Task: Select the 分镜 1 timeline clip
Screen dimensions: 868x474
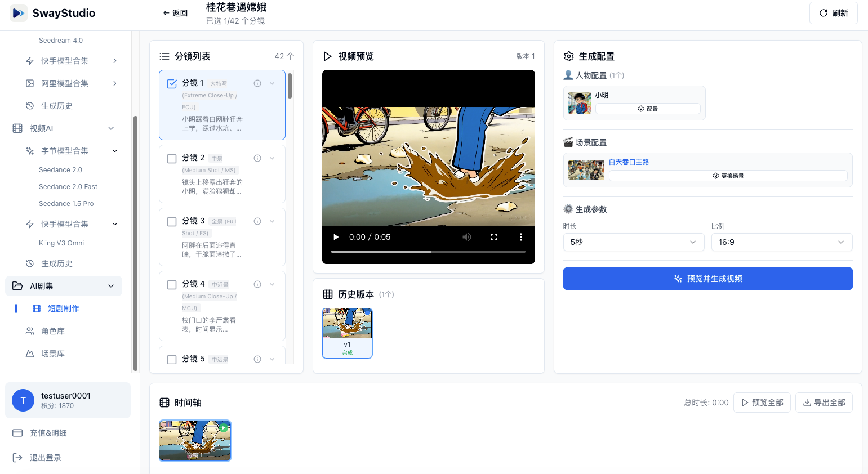Action: click(195, 441)
